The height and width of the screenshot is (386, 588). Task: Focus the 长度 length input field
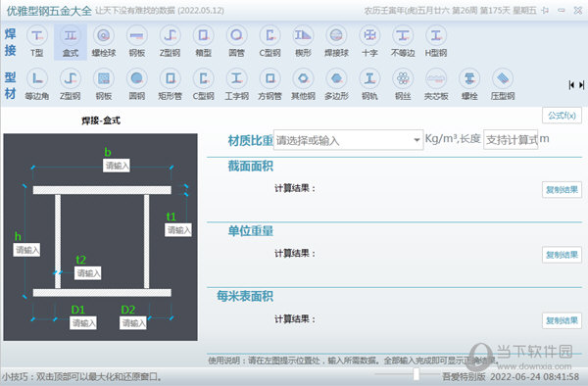tap(511, 139)
